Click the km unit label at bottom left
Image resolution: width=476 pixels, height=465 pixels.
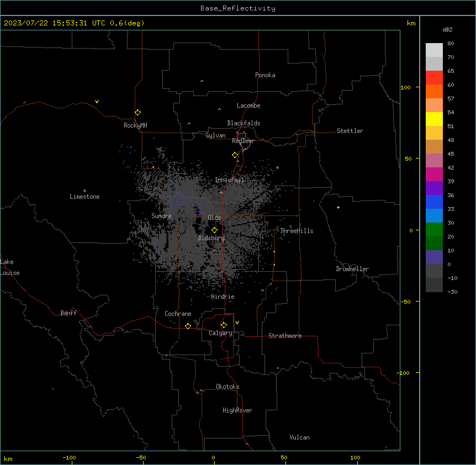(8, 458)
